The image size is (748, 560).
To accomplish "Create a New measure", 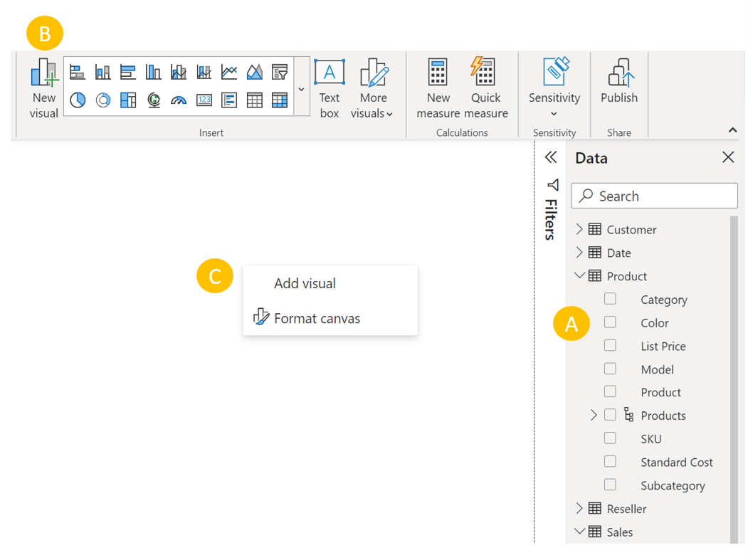I will (x=438, y=88).
